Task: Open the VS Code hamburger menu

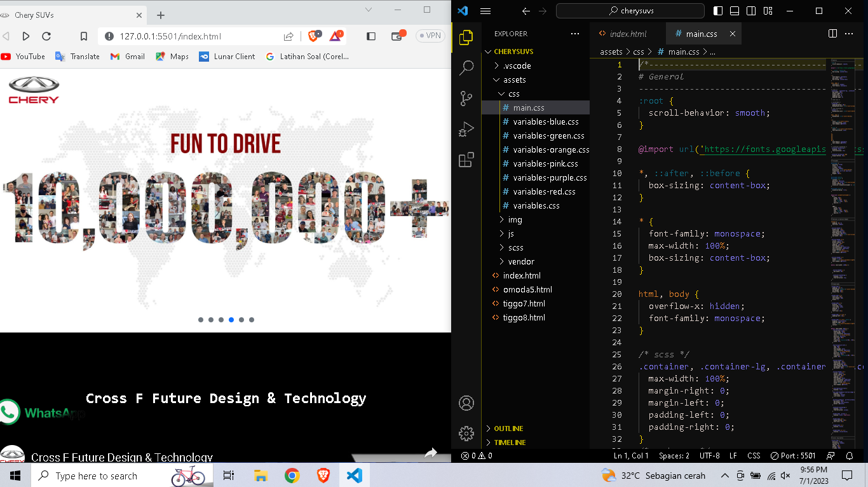Action: click(x=485, y=11)
